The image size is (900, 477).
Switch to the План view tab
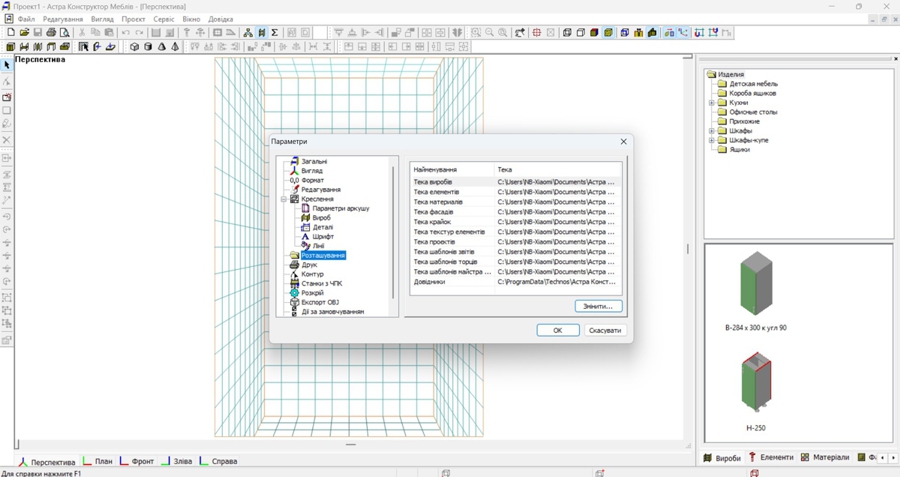(98, 461)
